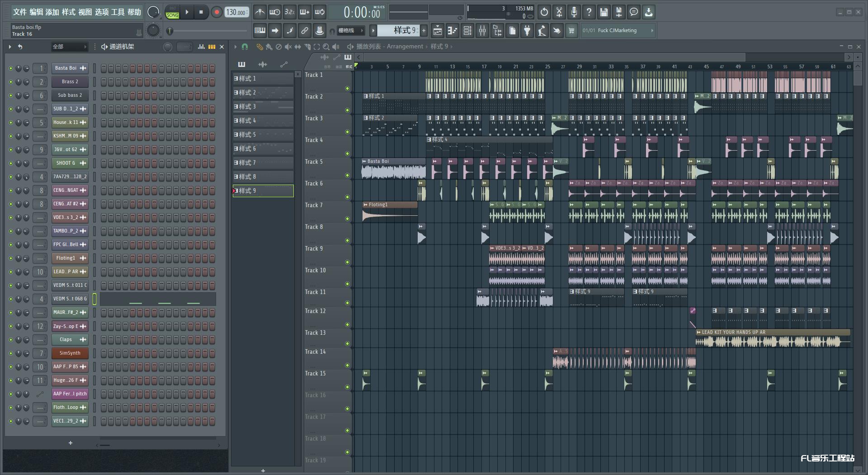Viewport: 868px width, 475px height.
Task: Open hint panel arrow next to Fuck CJMarketing
Action: [652, 30]
